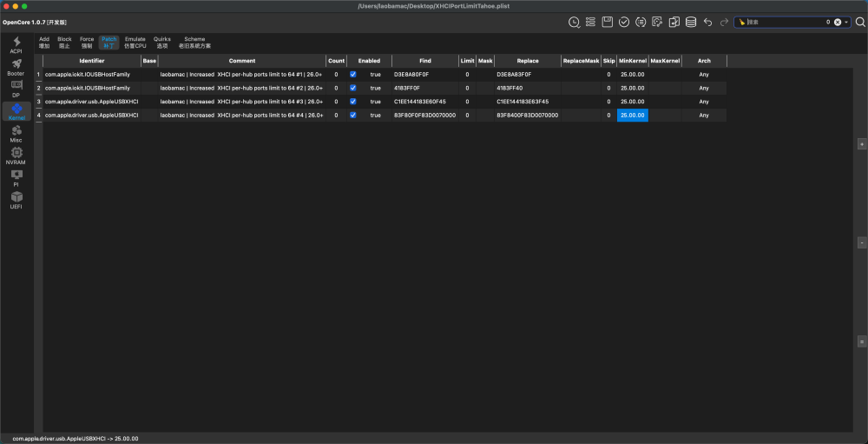The height and width of the screenshot is (444, 868).
Task: Select row number 4 header
Action: point(39,116)
